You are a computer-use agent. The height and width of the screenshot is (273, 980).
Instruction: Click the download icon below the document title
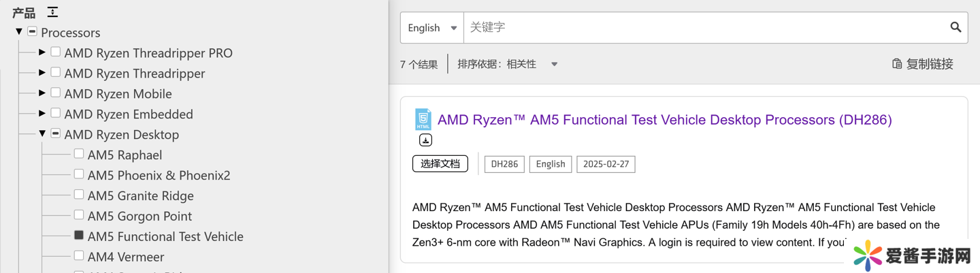pos(425,140)
